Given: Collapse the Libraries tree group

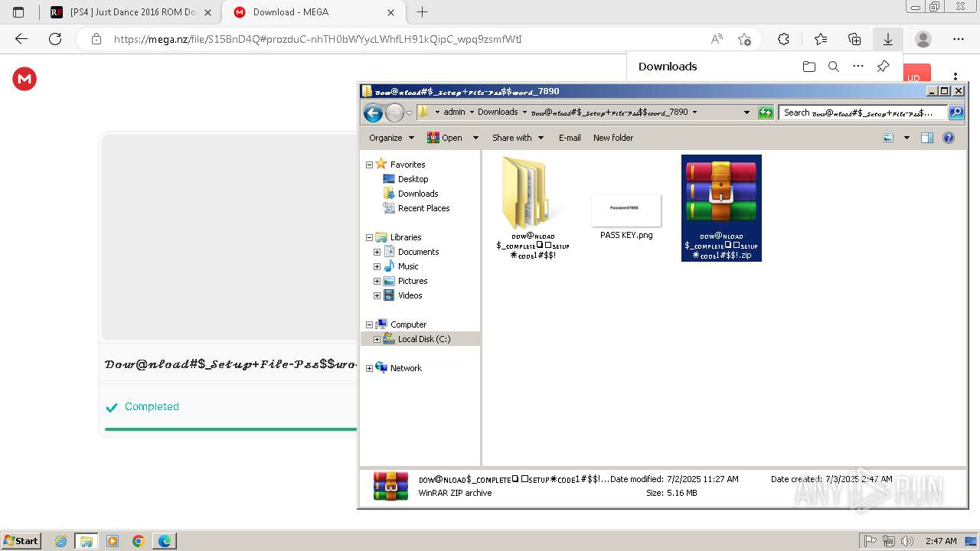Looking at the screenshot, I should (x=369, y=237).
